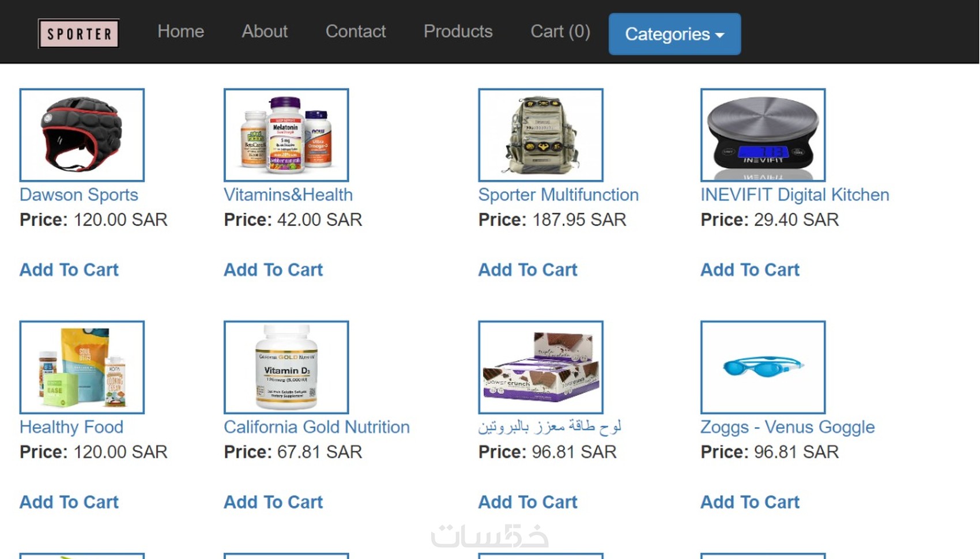Open the Home menu item
The height and width of the screenshot is (559, 980).
pos(180,31)
